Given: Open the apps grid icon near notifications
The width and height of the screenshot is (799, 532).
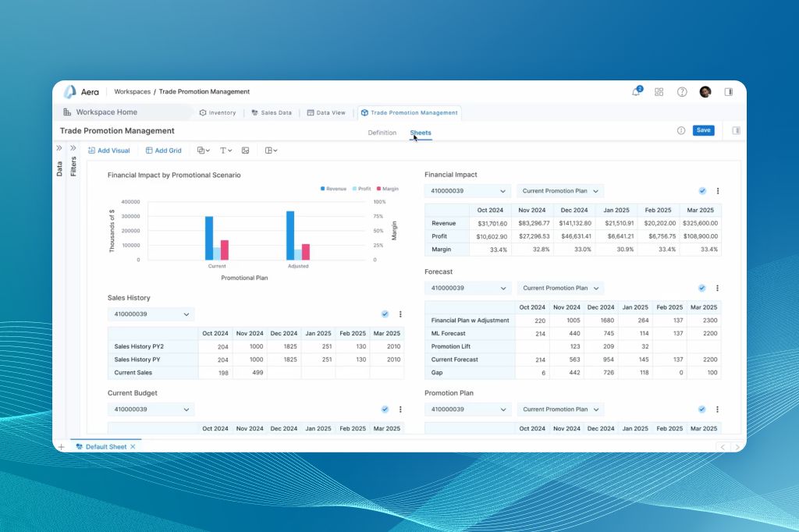Looking at the screenshot, I should coord(659,91).
